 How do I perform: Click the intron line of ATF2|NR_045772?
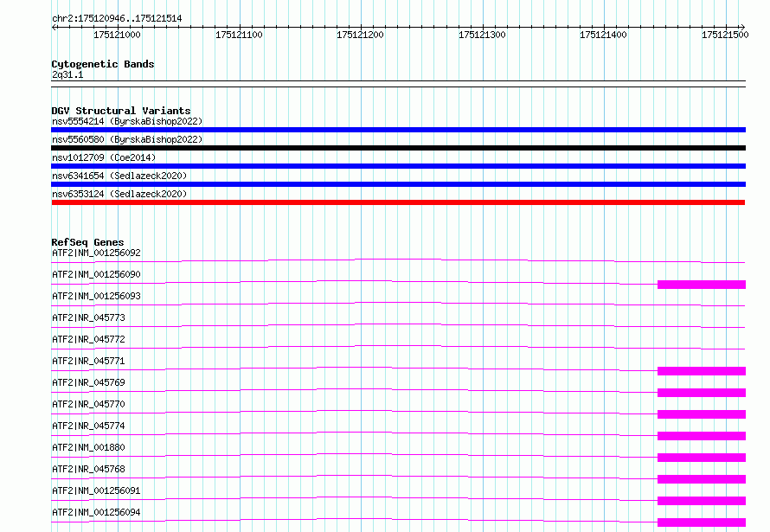click(x=398, y=345)
